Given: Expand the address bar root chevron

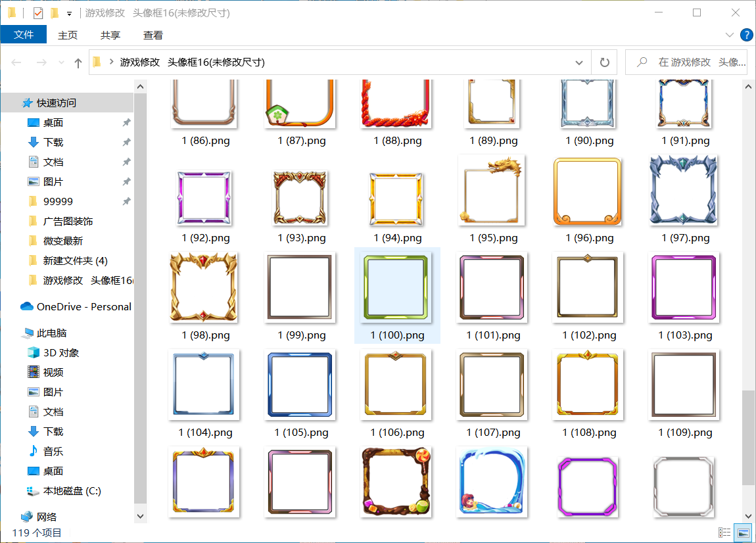Looking at the screenshot, I should [111, 62].
